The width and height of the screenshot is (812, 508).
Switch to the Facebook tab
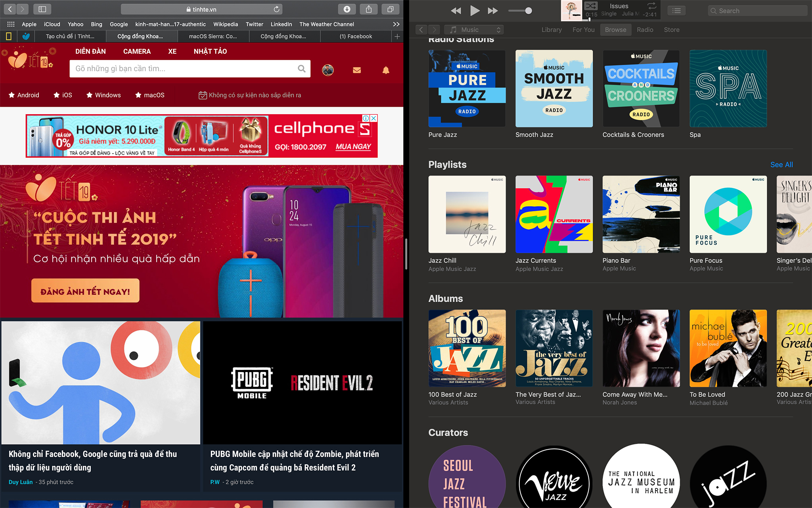pos(356,36)
